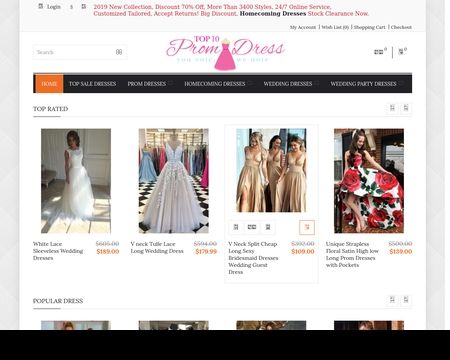The image size is (450, 360).
Task: Open White Lace Sleeveless Wedding Dresses title
Action: tap(58, 251)
